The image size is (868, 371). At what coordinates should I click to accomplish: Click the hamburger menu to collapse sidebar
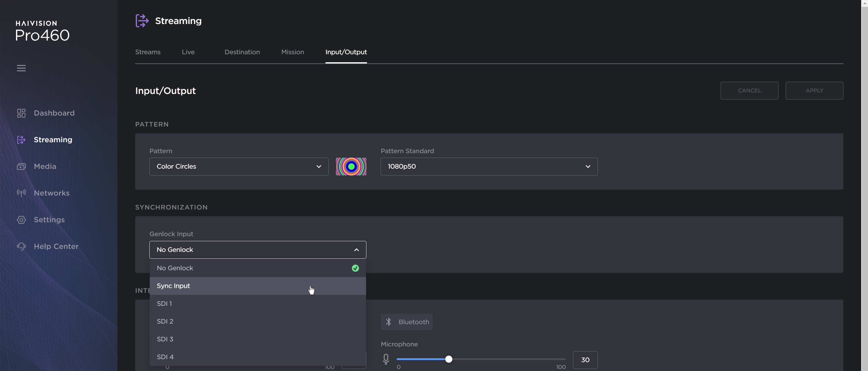coord(21,68)
